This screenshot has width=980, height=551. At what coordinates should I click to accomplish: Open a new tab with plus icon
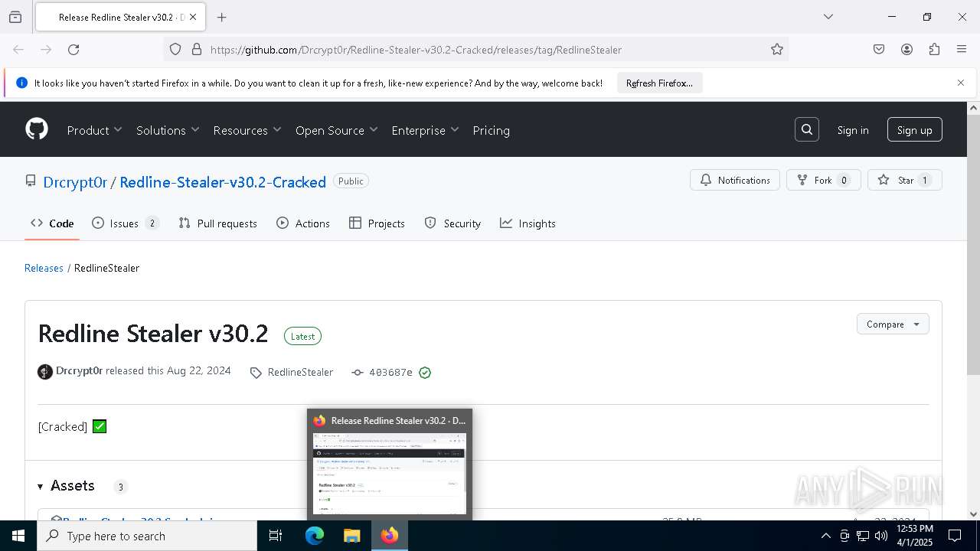pos(222,17)
